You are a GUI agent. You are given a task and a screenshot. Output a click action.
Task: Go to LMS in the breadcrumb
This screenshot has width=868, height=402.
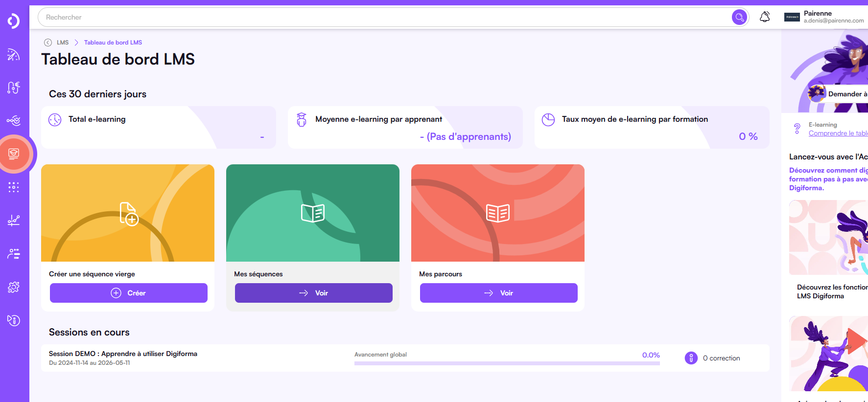click(63, 43)
